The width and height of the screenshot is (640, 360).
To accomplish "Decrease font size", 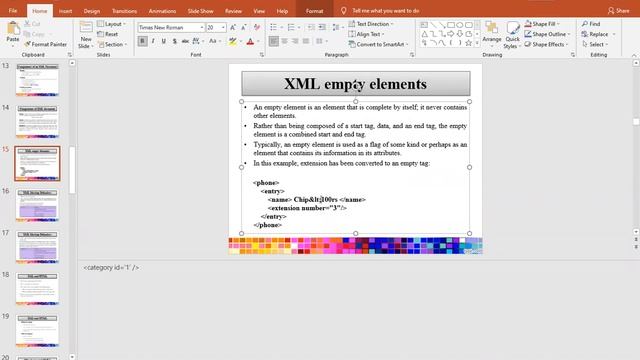I will [244, 27].
